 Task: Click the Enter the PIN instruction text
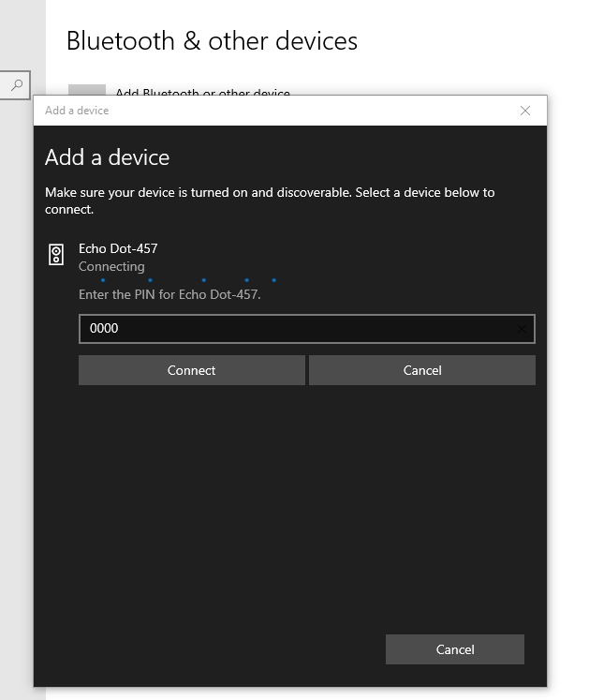(169, 294)
